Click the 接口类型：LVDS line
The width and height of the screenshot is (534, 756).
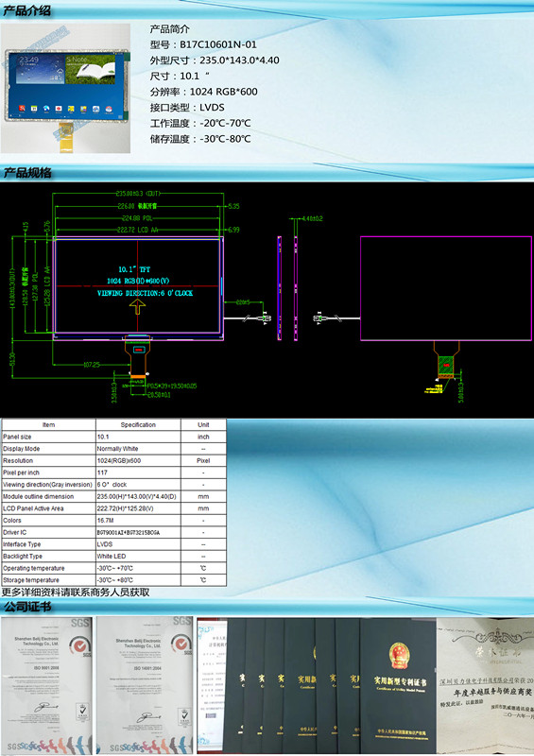(187, 108)
